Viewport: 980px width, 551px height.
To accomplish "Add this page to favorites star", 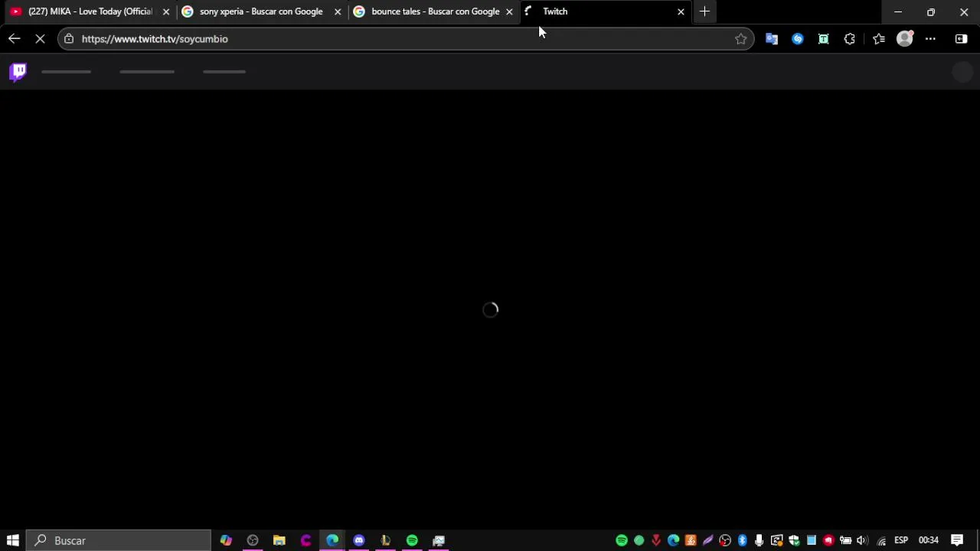I will click(740, 39).
